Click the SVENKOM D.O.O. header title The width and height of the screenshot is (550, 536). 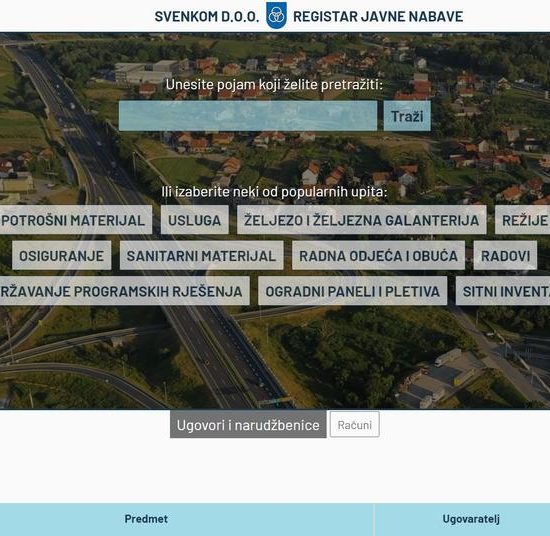[207, 16]
